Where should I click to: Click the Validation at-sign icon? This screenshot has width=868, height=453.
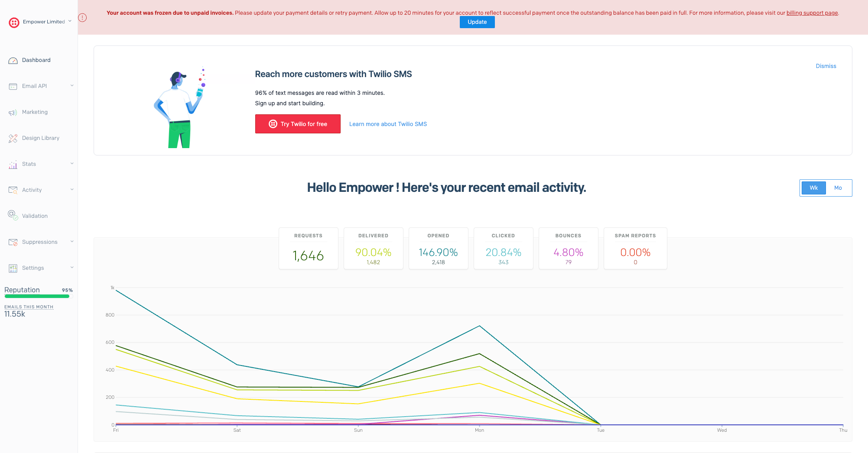coord(13,215)
